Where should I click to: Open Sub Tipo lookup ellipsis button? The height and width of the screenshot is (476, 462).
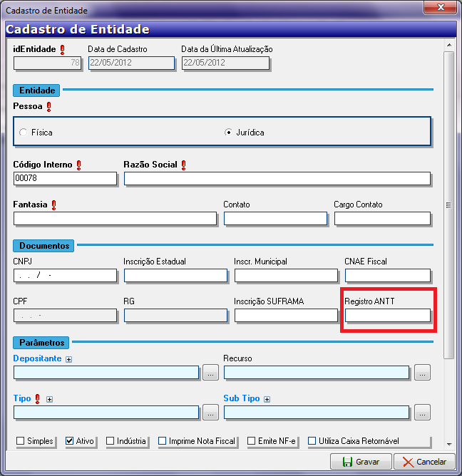[x=422, y=413]
